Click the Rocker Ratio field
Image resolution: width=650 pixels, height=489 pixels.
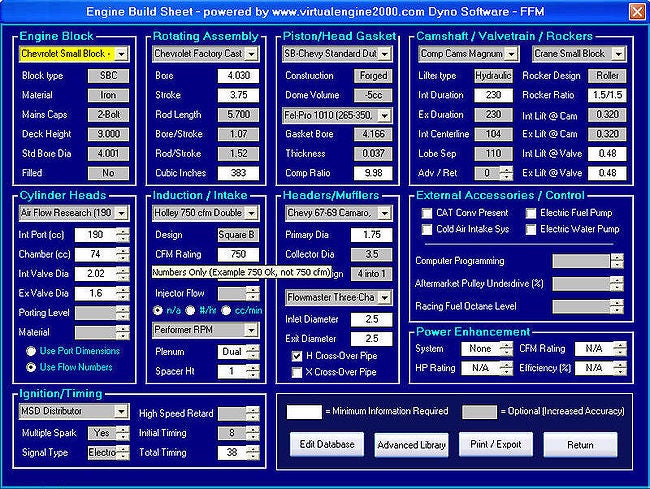pyautogui.click(x=607, y=95)
